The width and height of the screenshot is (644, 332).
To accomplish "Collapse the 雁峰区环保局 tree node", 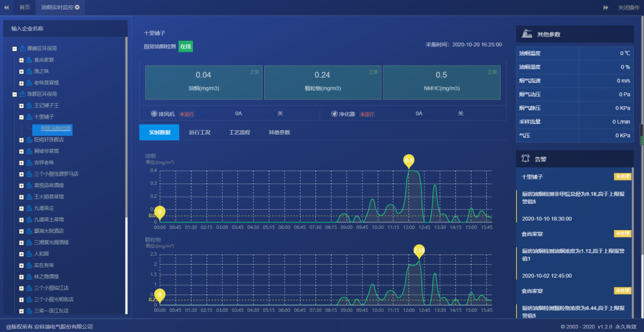I will click(14, 48).
